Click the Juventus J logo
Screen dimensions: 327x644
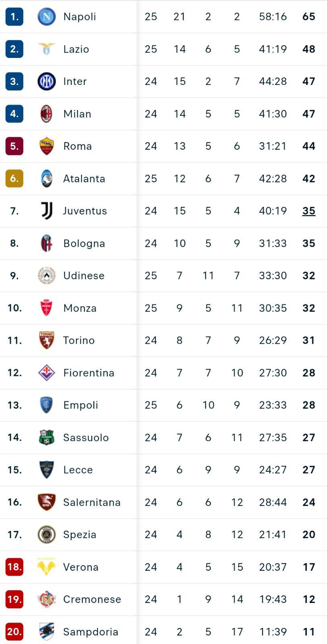click(x=47, y=211)
